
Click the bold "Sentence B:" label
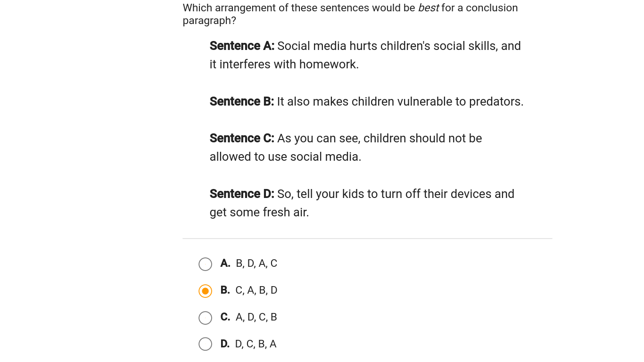[242, 101]
